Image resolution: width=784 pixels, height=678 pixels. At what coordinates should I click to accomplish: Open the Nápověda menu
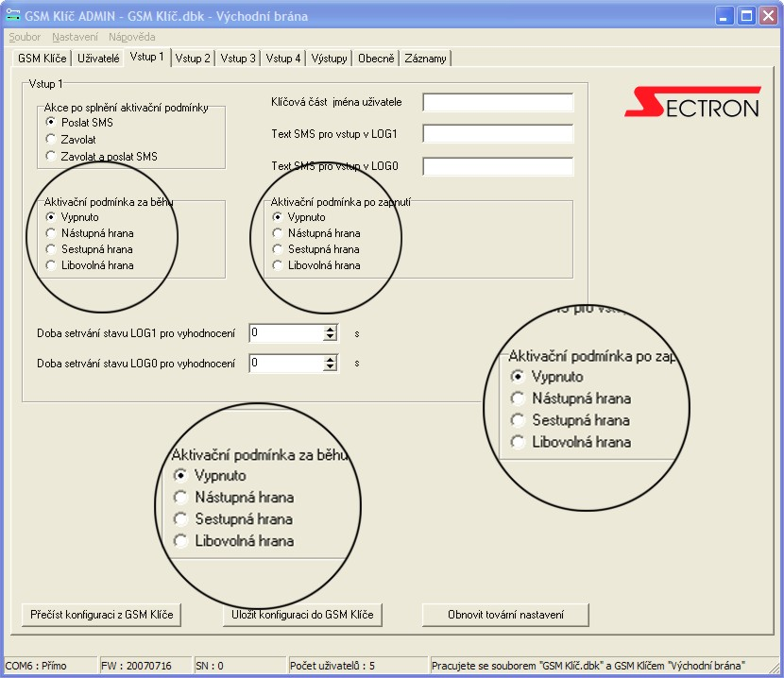[132, 37]
